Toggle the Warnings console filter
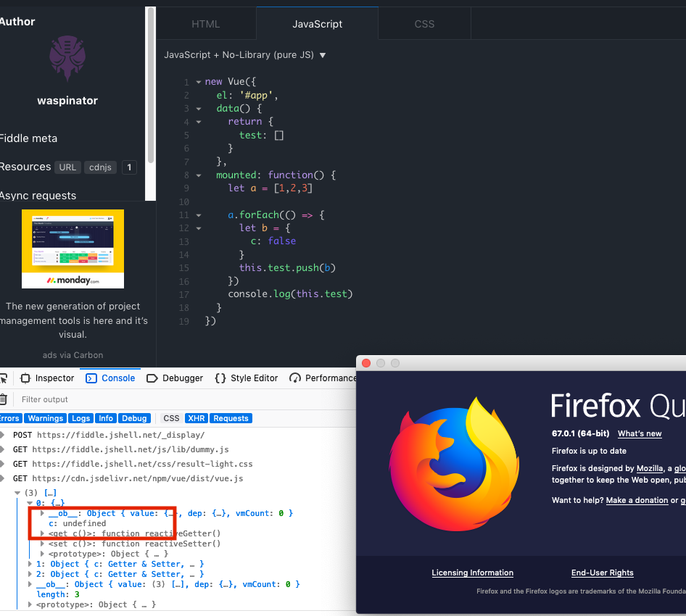The image size is (686, 616). click(x=44, y=418)
